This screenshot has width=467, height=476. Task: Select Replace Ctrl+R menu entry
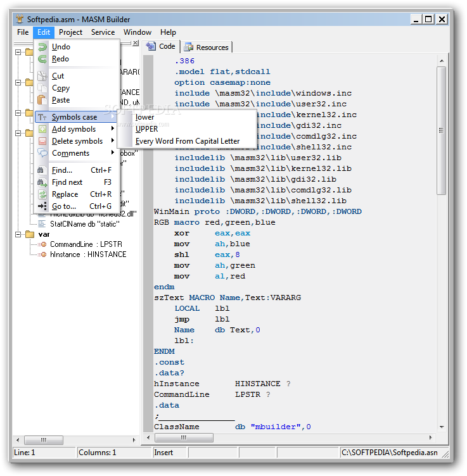tap(76, 194)
